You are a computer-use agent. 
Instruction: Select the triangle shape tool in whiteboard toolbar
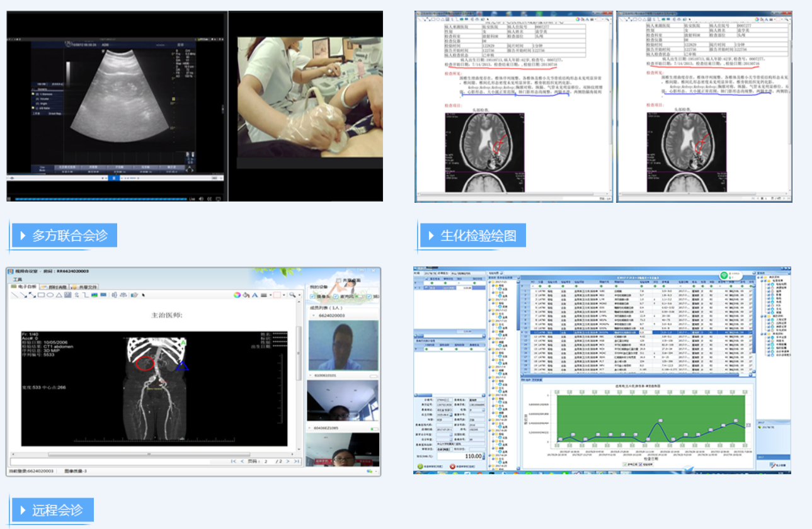coord(59,295)
